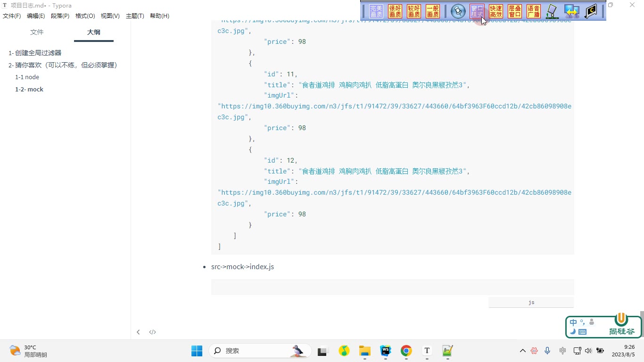Click the js language field of code block
The height and width of the screenshot is (362, 644).
click(531, 303)
